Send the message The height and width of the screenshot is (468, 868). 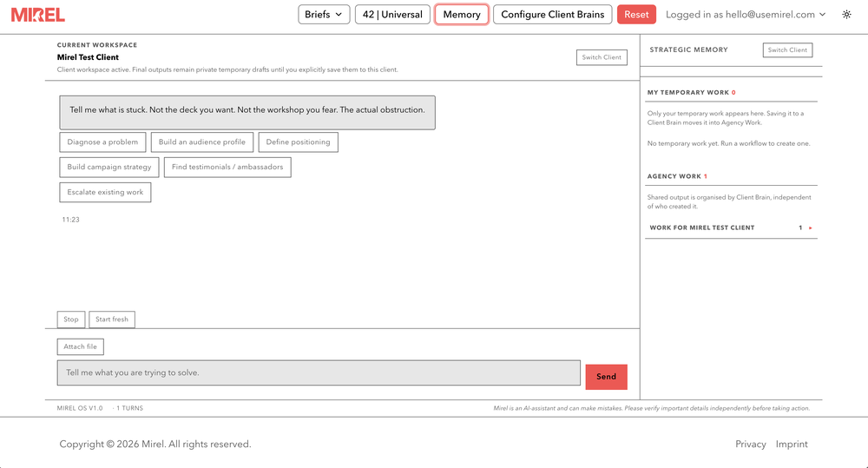[x=606, y=377]
